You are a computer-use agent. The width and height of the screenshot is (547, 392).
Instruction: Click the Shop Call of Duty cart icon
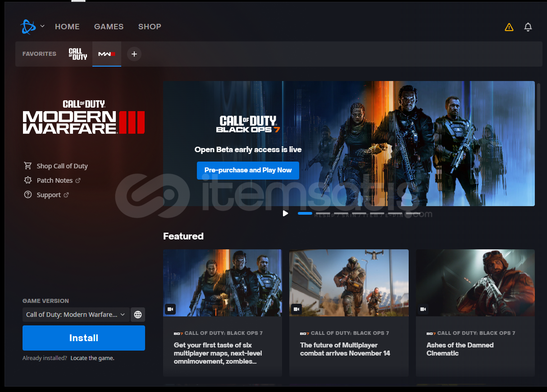point(28,166)
